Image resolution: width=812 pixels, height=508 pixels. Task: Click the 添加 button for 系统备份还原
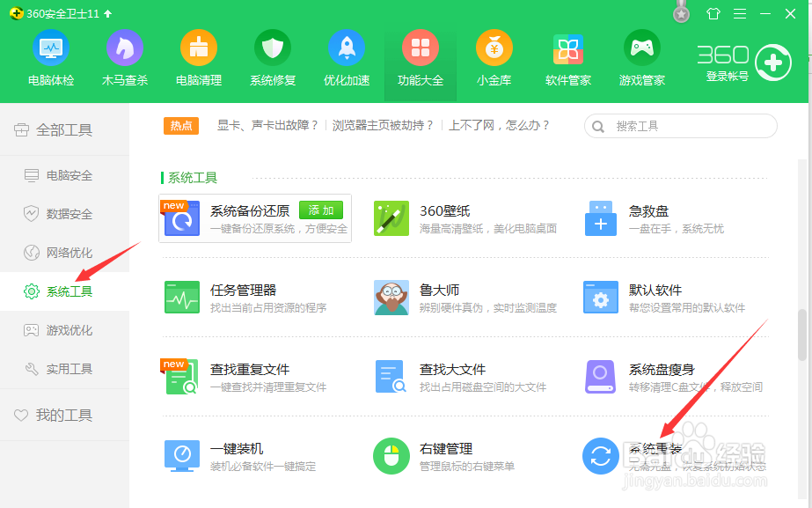click(x=321, y=210)
